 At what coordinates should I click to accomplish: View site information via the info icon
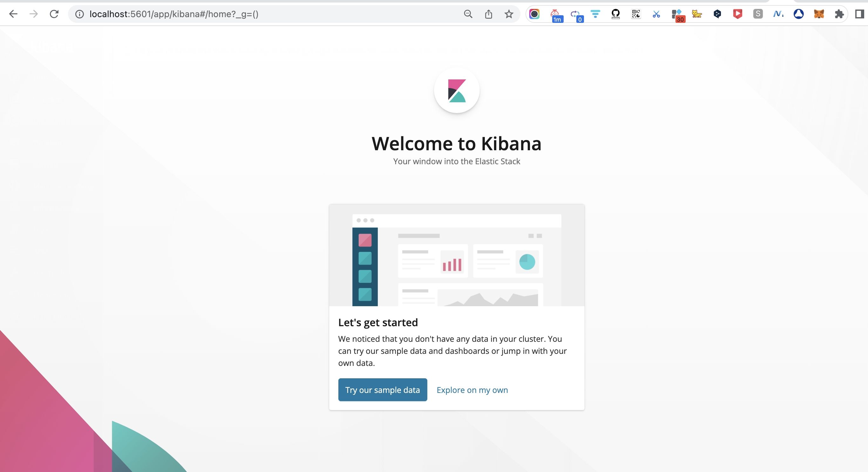79,14
